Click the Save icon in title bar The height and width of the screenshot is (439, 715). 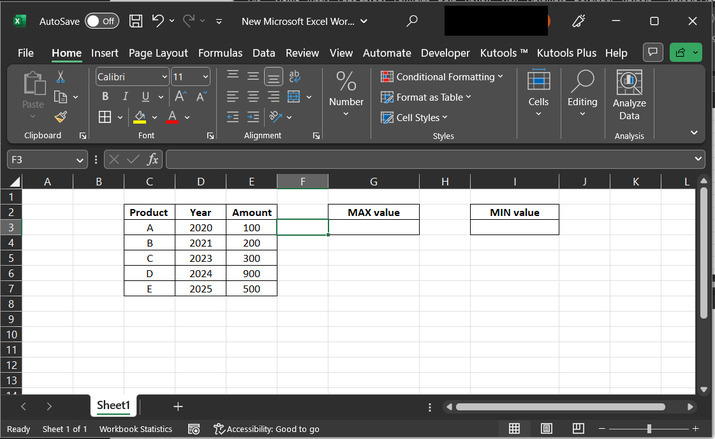point(135,21)
